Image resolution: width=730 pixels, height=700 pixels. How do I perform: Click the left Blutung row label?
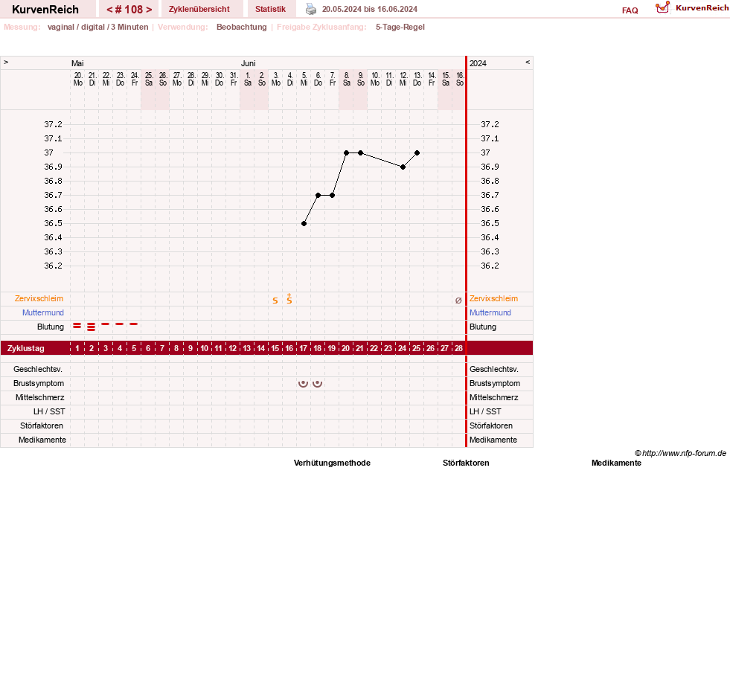coord(51,327)
